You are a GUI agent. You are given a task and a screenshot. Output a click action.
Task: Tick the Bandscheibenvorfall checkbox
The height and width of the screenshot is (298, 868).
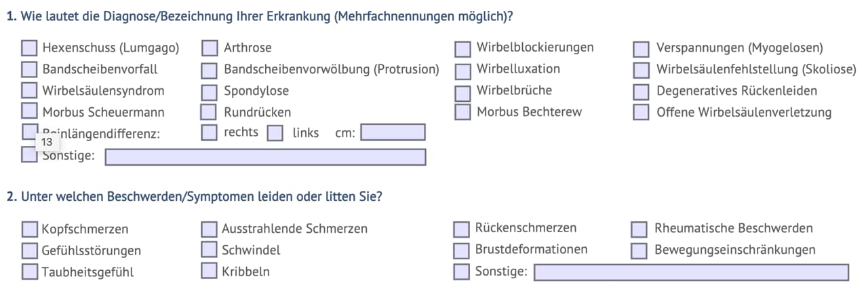29,69
